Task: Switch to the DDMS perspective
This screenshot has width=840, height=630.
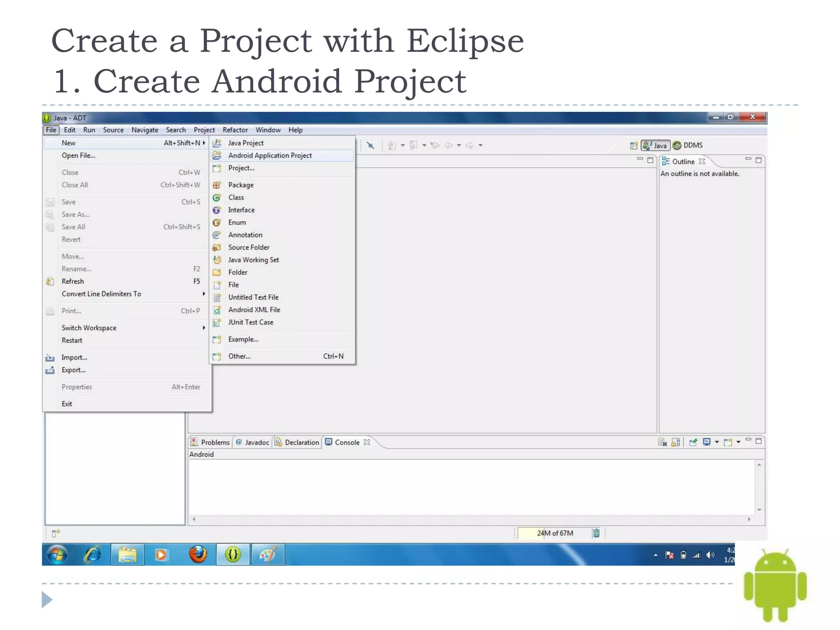Action: point(688,145)
